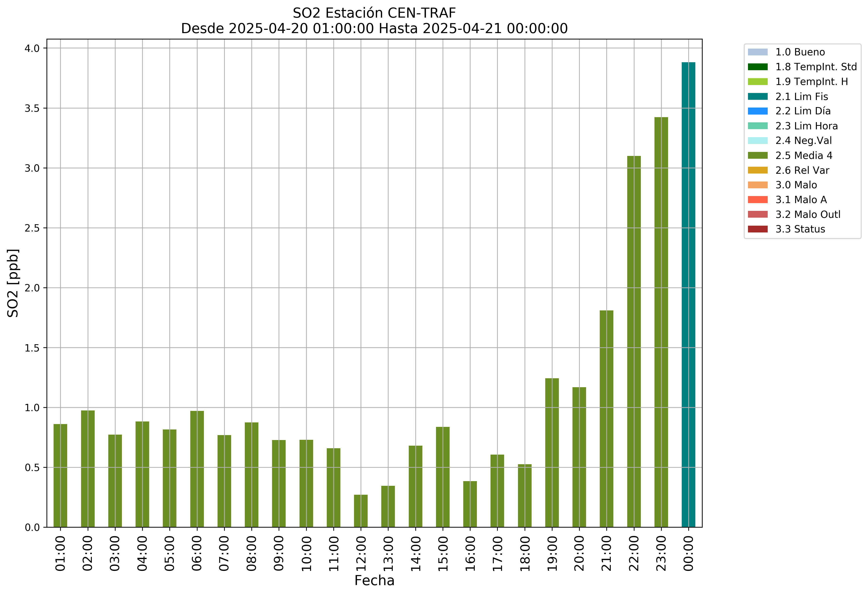Click the 2.2 Lim Día blue swatch
Screen dimensions: 868x595
tap(757, 111)
